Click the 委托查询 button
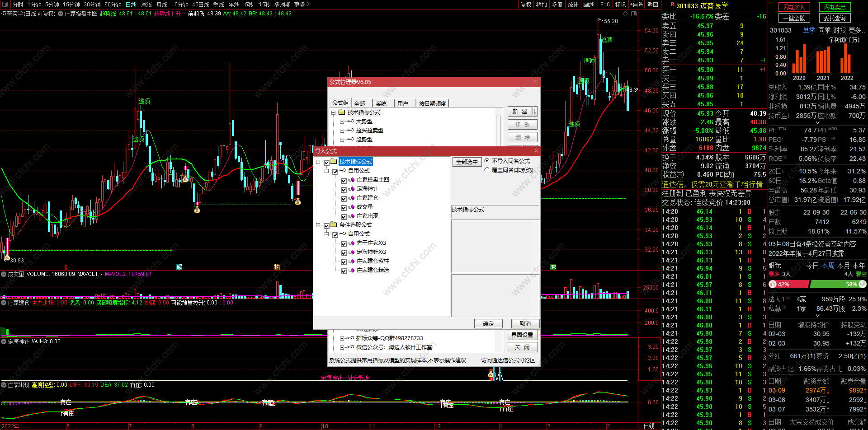 (835, 18)
